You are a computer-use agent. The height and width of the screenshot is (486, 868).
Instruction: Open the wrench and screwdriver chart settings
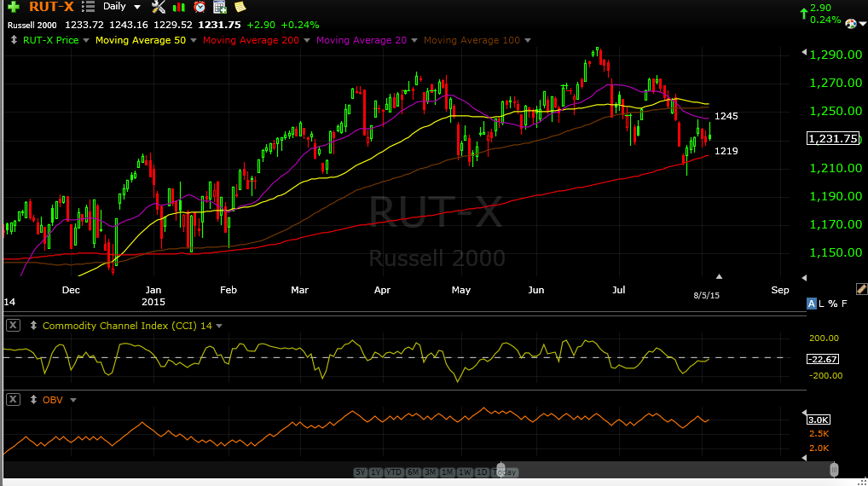[x=159, y=7]
